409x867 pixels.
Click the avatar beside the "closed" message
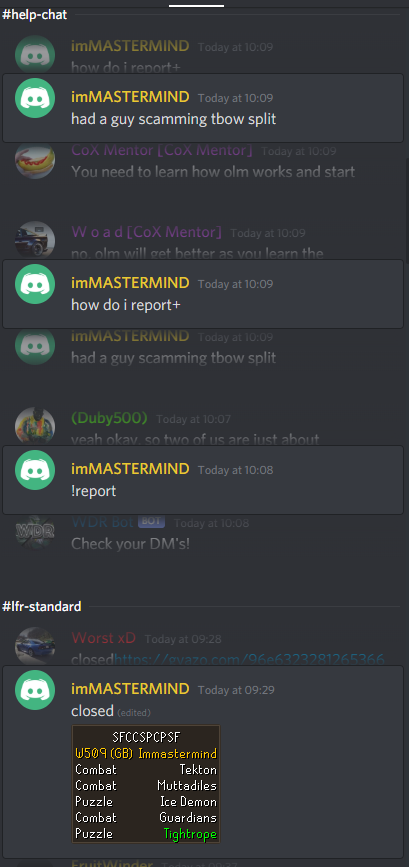tap(35, 690)
